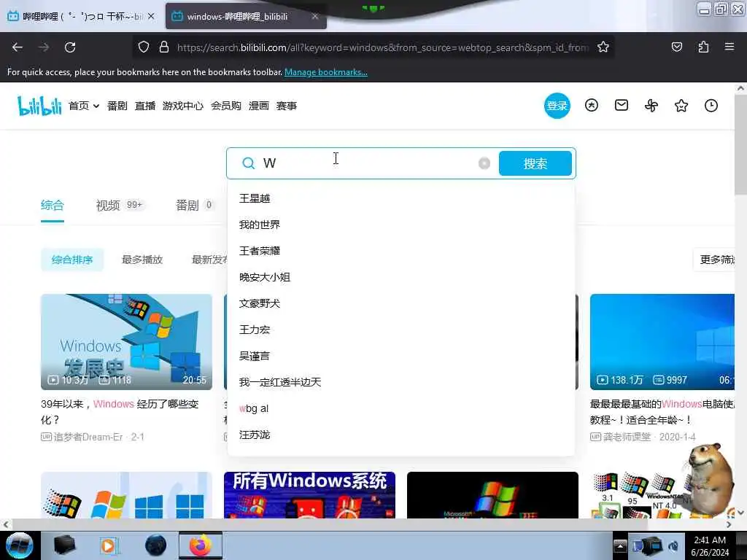Image resolution: width=747 pixels, height=560 pixels.
Task: Click the search magnifier icon in search box
Action: [x=248, y=163]
